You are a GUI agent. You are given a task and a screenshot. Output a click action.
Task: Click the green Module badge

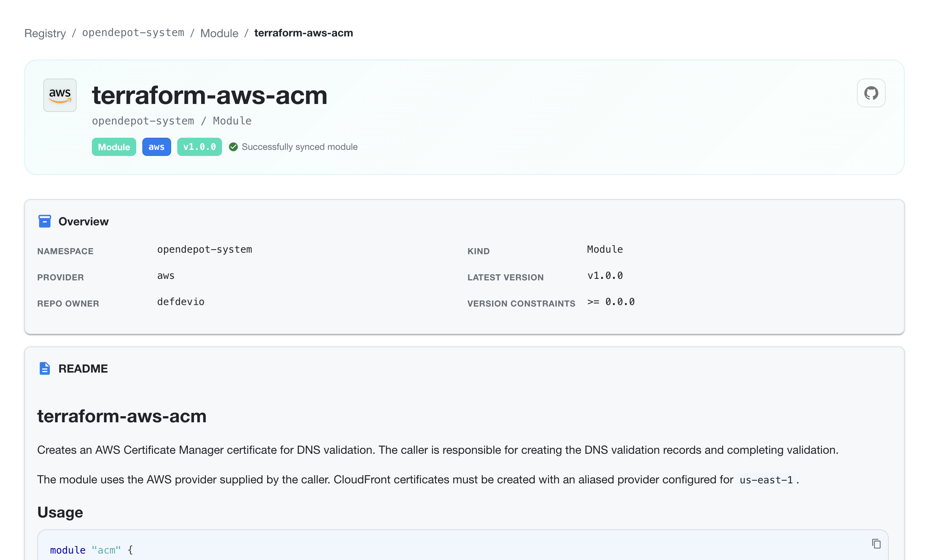coord(114,147)
